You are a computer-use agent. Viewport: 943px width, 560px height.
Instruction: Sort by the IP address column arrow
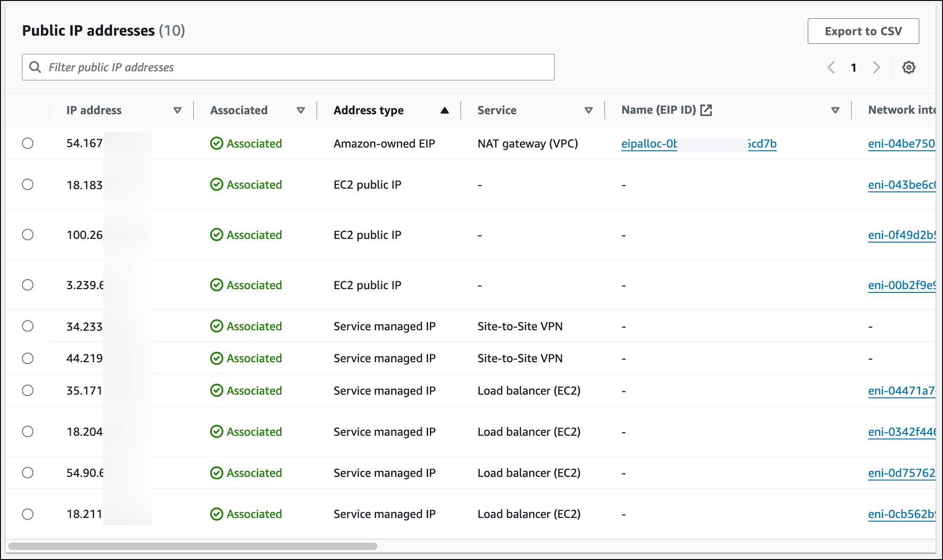[x=177, y=111]
